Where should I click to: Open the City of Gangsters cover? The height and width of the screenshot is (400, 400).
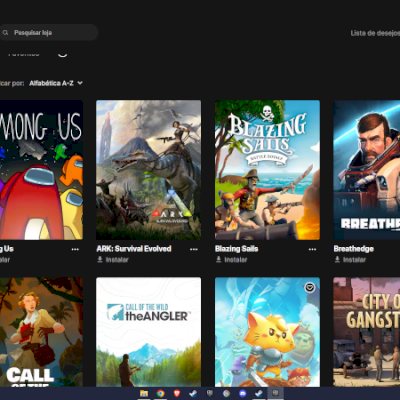367,332
